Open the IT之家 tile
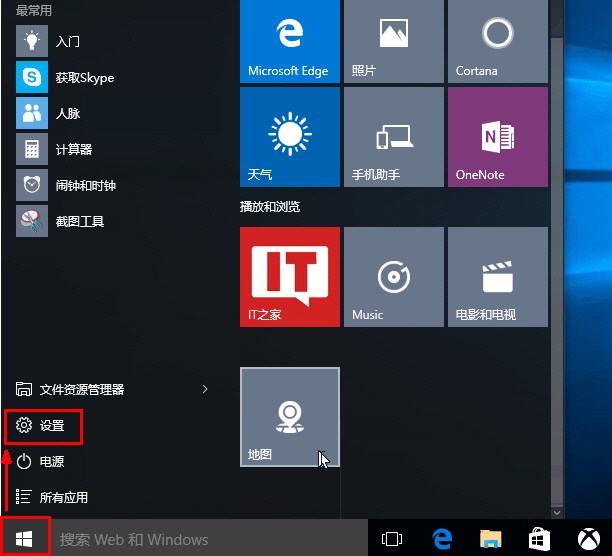612x556 pixels. click(x=290, y=277)
